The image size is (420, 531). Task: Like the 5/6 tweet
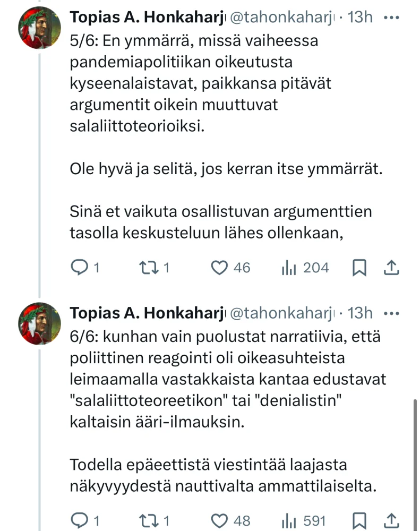[x=219, y=268]
